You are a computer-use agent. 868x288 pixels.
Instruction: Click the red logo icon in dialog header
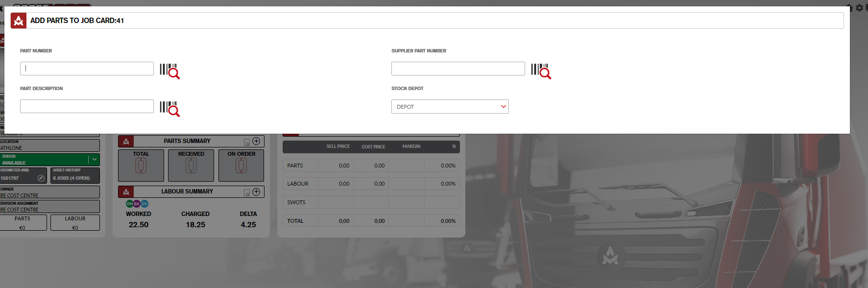coord(19,21)
